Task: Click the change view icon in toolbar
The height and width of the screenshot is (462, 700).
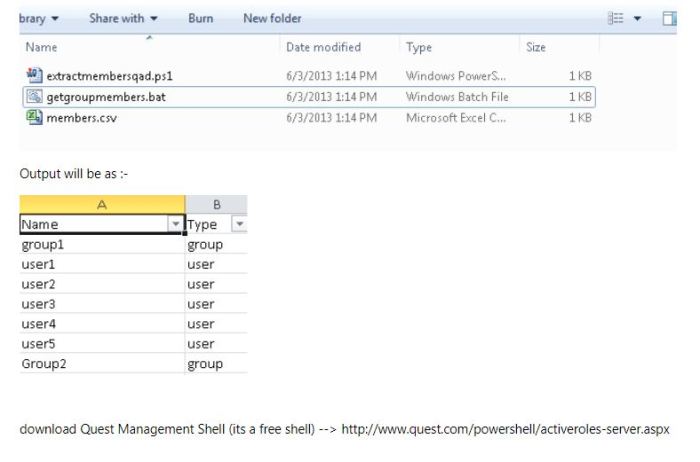Action: click(x=619, y=19)
